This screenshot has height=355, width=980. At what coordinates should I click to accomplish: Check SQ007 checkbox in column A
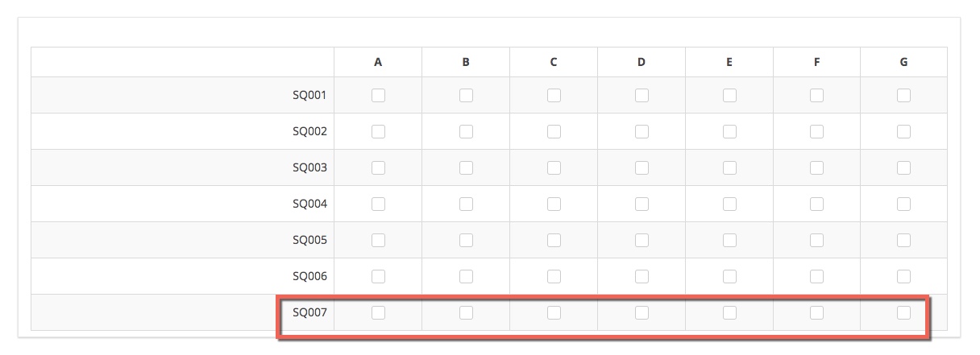(378, 312)
